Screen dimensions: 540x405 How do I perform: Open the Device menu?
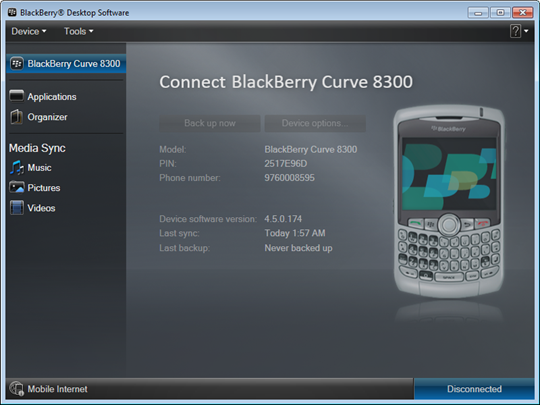[29, 31]
